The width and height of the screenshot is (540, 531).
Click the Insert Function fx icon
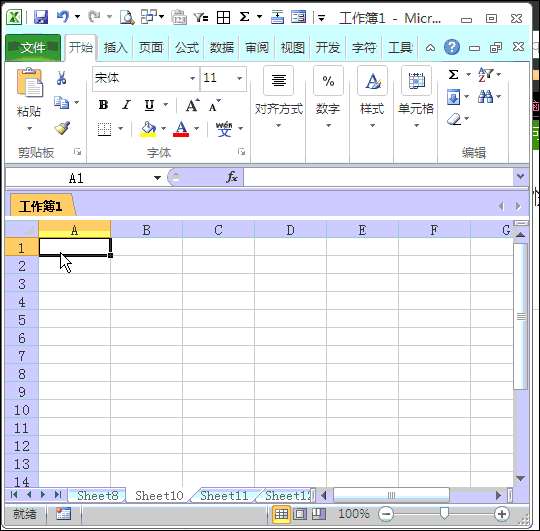click(x=232, y=177)
